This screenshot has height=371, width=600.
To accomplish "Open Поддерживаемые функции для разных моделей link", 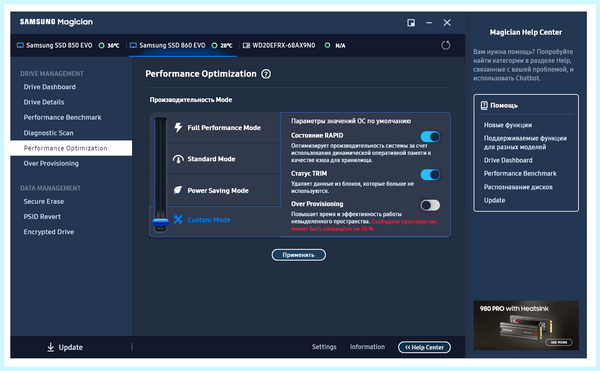I will (525, 143).
